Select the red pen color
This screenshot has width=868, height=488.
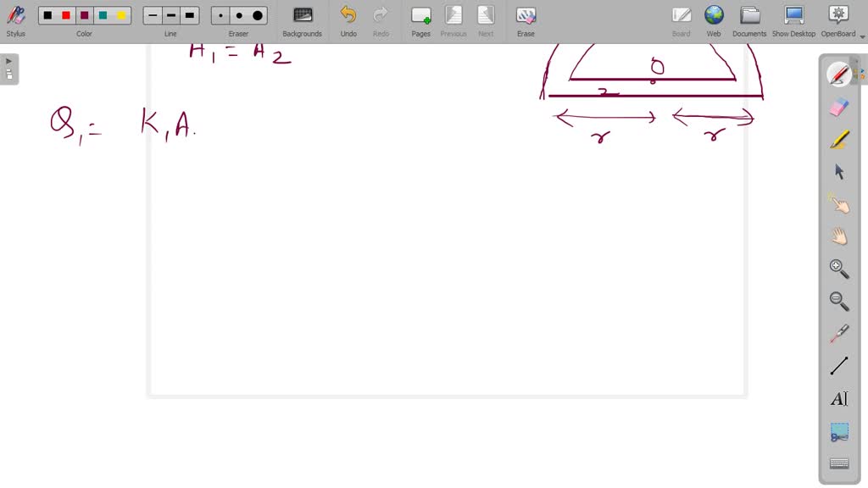coord(66,15)
